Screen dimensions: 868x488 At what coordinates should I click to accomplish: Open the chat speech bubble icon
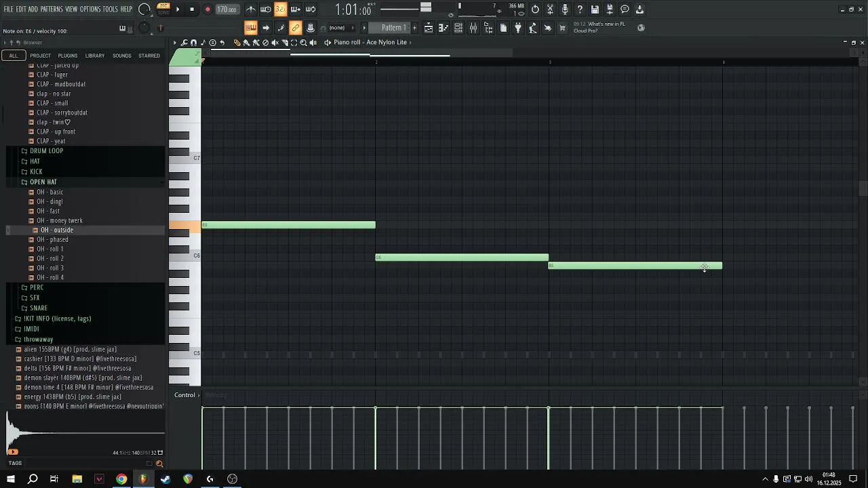coord(625,9)
